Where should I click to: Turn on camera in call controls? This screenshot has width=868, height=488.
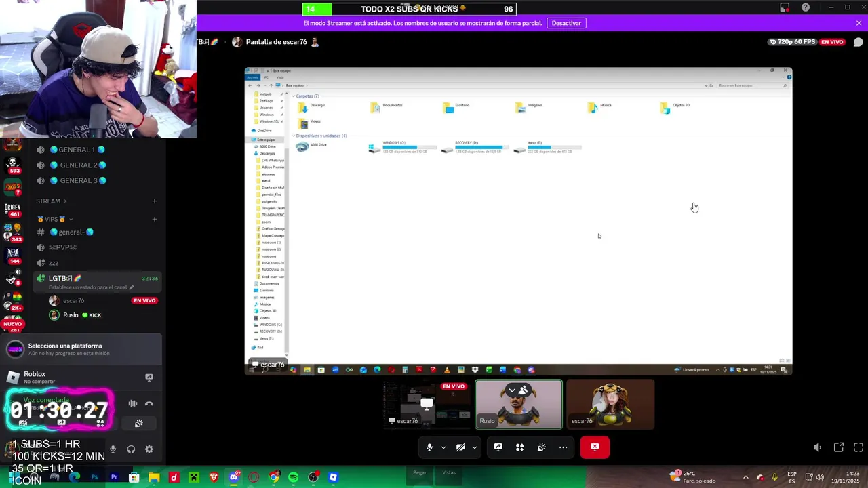pos(460,447)
